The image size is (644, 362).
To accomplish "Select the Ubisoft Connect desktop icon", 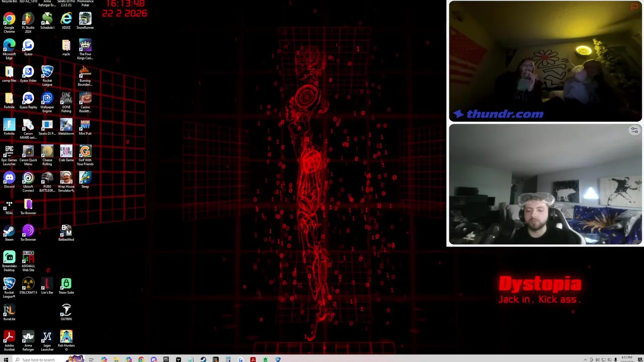I will (28, 182).
